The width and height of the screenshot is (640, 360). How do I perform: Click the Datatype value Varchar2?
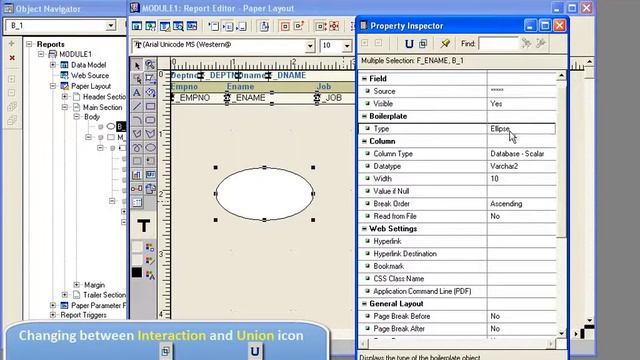[x=504, y=166]
